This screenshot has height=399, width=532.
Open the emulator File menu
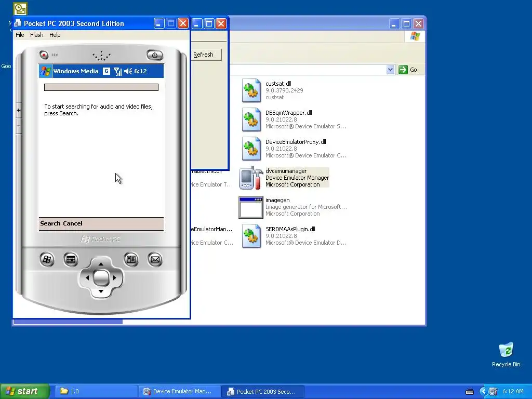(x=20, y=35)
